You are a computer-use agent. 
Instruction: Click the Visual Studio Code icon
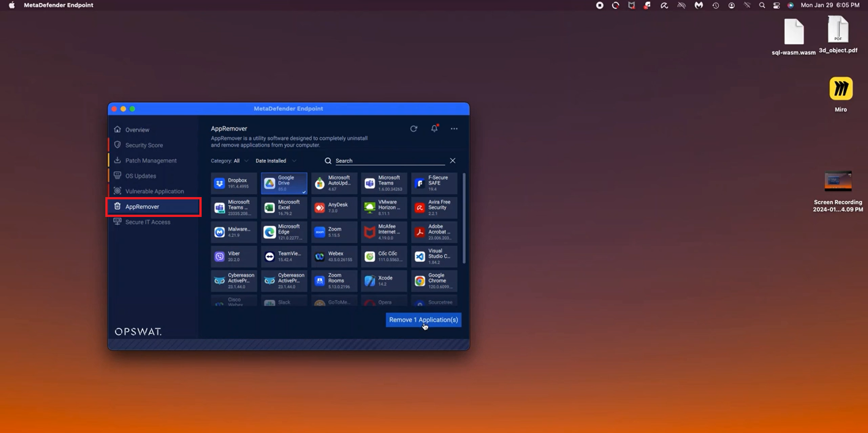point(420,257)
